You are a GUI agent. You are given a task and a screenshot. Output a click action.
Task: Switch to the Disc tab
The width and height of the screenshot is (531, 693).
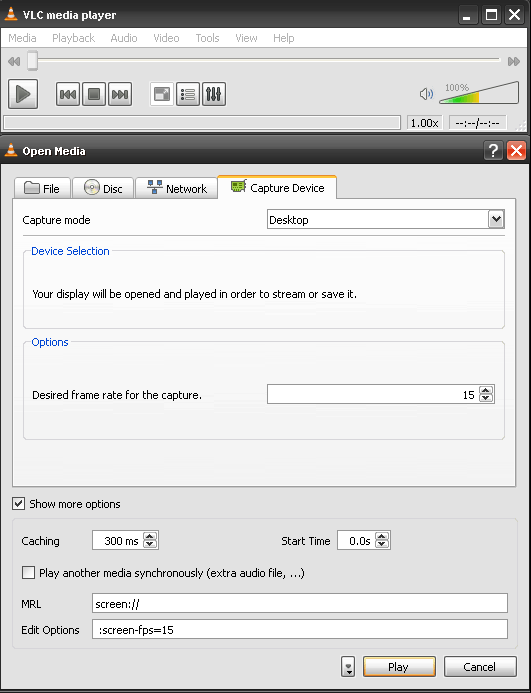click(x=103, y=188)
